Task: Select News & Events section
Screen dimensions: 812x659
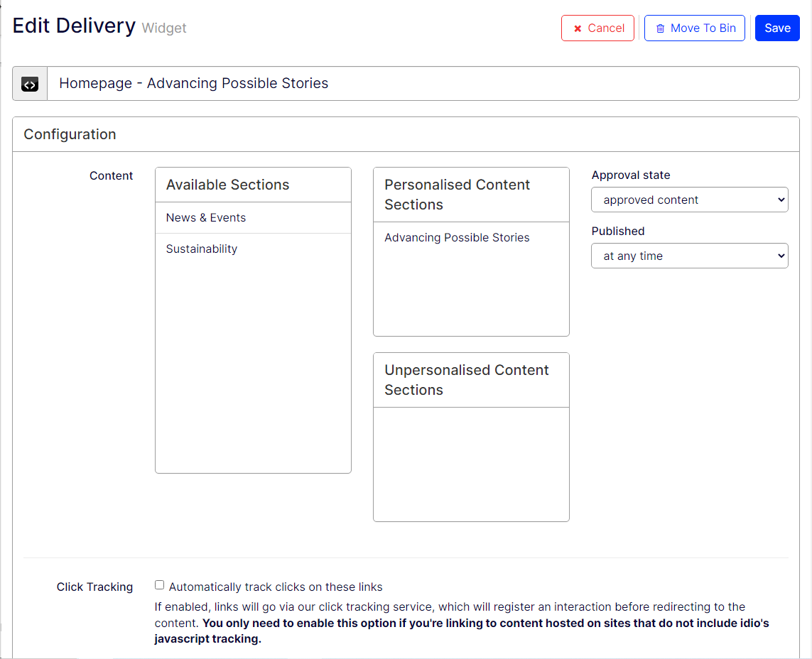Action: click(x=206, y=218)
